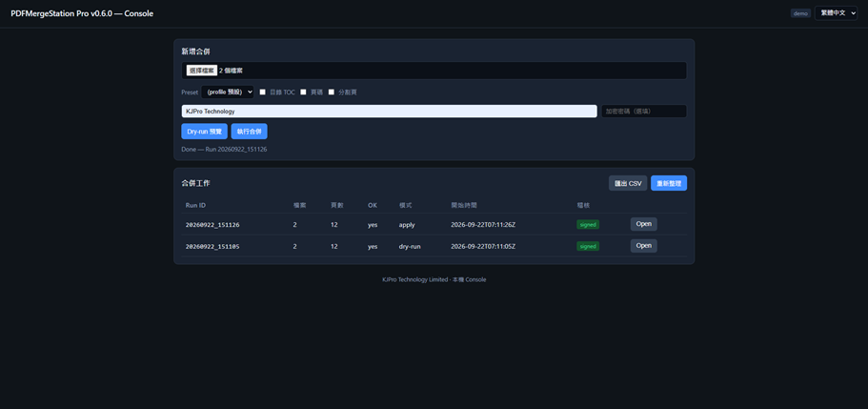This screenshot has width=868, height=409.
Task: Open run 20260922_151126
Action: click(x=644, y=224)
